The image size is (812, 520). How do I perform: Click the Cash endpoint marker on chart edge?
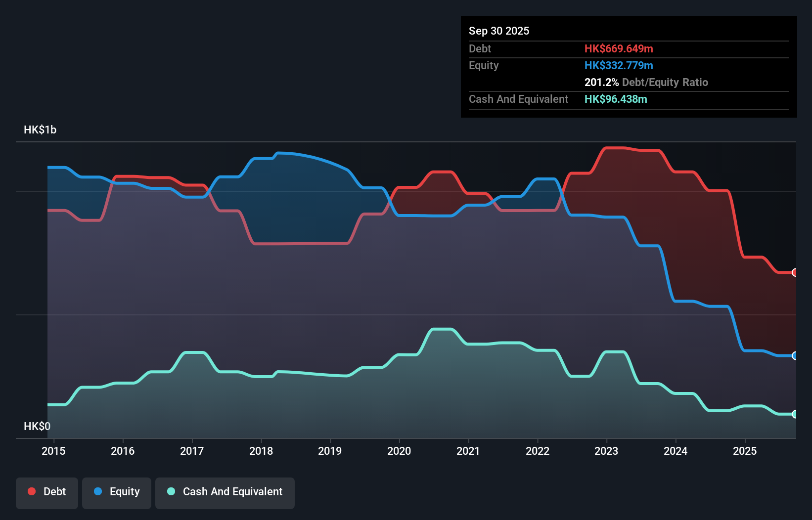pyautogui.click(x=795, y=415)
